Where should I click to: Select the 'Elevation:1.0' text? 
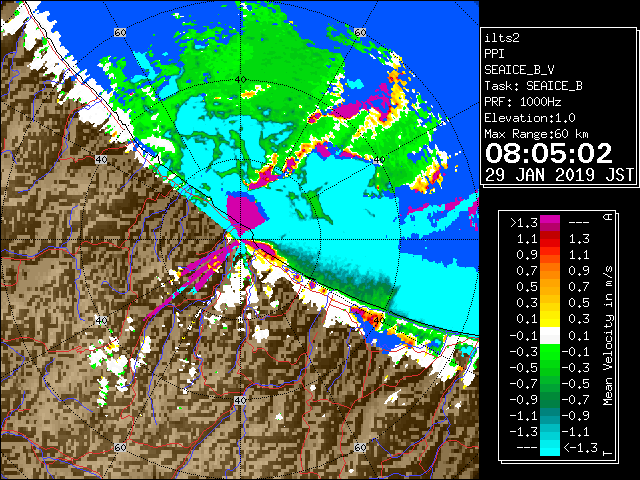point(530,118)
